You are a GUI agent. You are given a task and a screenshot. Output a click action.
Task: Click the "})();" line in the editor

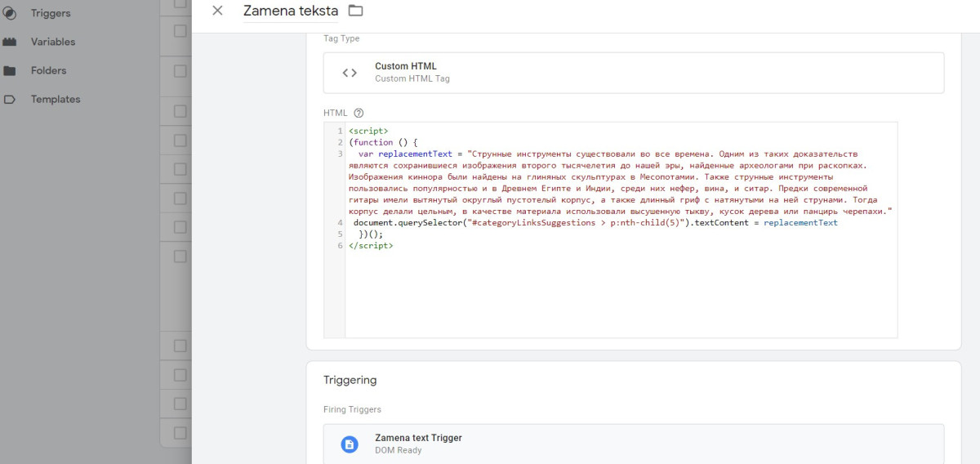pyautogui.click(x=371, y=234)
